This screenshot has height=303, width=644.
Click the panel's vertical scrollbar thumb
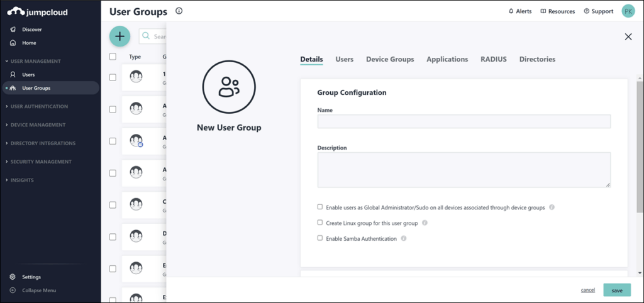tap(640, 146)
